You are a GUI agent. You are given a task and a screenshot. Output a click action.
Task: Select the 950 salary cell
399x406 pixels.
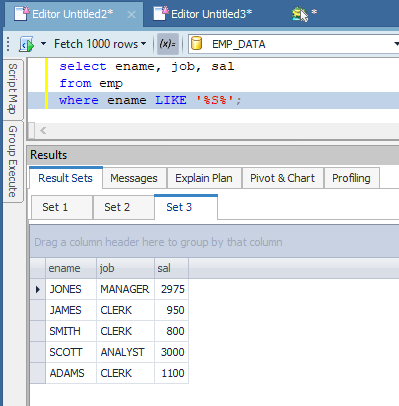pyautogui.click(x=171, y=310)
